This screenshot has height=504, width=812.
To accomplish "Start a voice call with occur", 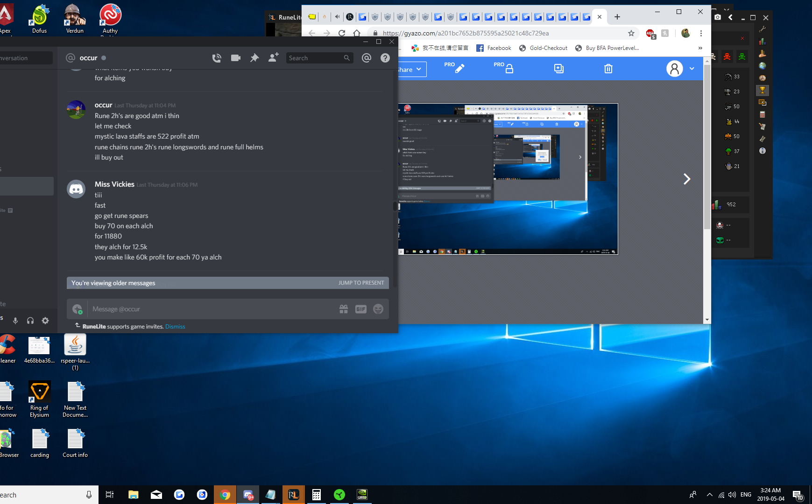I will (217, 58).
